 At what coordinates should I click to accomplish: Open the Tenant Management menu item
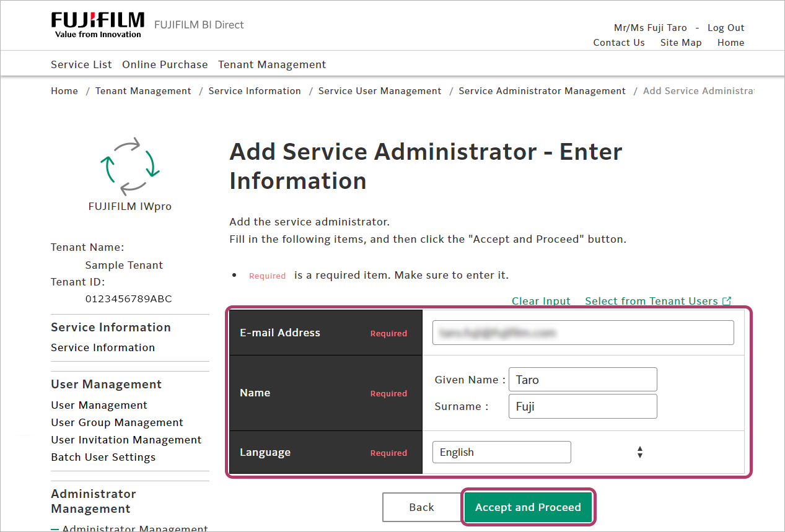tap(271, 64)
